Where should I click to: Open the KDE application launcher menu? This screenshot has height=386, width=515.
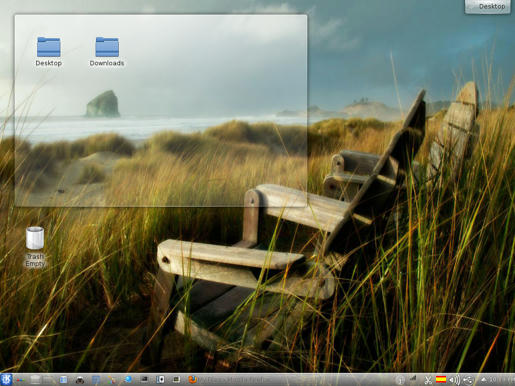pos(6,379)
